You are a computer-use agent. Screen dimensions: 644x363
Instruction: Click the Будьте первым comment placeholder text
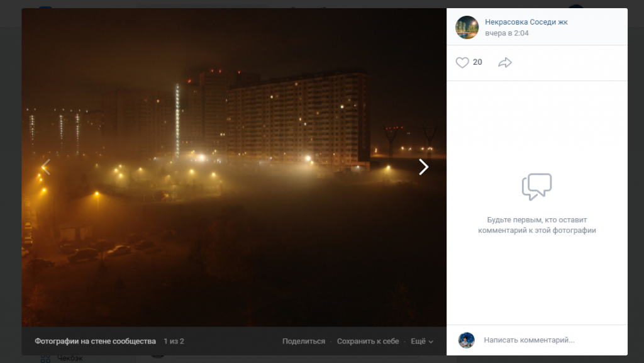(x=536, y=225)
